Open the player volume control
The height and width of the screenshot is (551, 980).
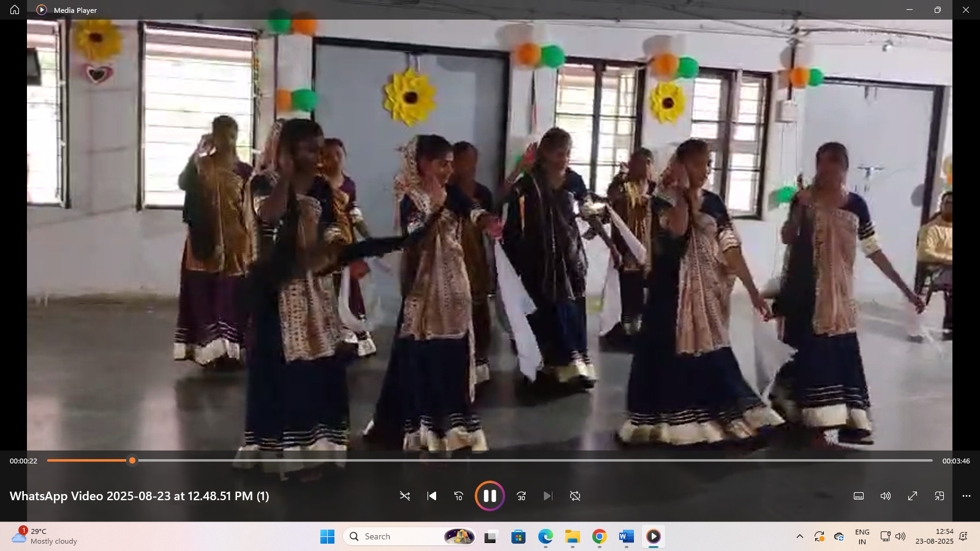[886, 496]
